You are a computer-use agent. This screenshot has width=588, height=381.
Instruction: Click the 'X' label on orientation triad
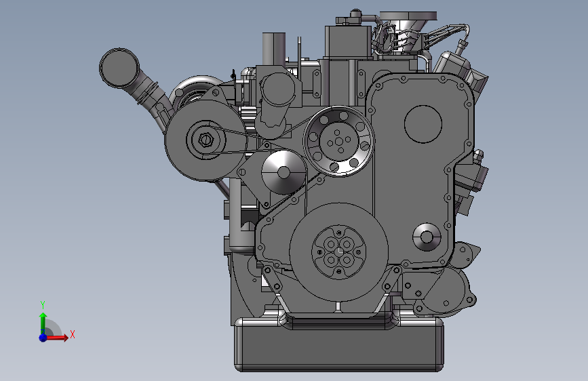click(x=73, y=334)
